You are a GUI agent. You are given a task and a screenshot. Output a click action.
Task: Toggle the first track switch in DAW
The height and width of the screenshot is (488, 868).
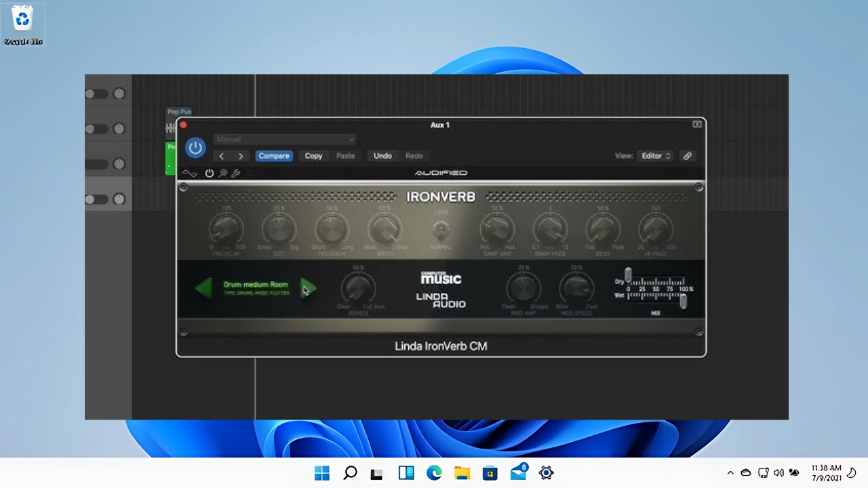(97, 94)
